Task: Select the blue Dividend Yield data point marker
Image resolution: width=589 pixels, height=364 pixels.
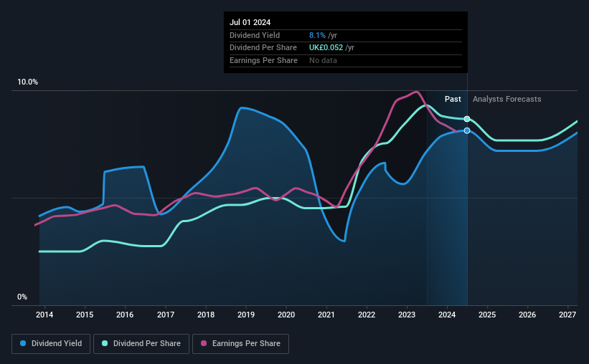Action: [467, 130]
